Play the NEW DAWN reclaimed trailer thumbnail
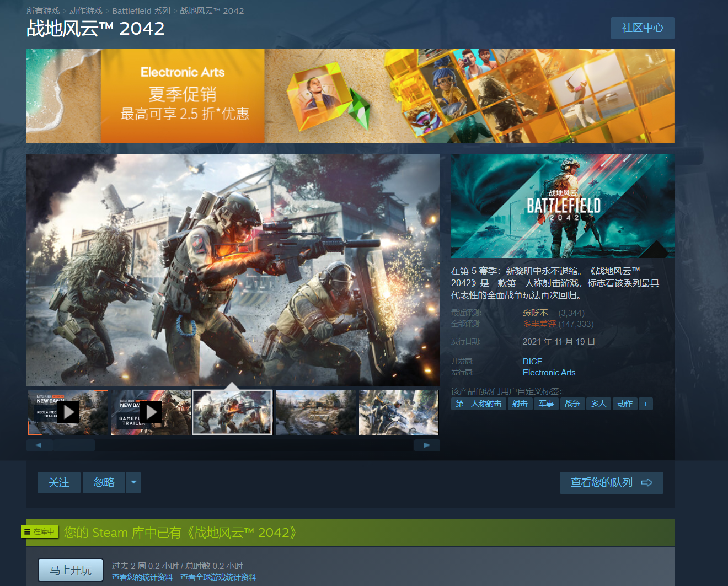728x586 pixels. pos(68,412)
